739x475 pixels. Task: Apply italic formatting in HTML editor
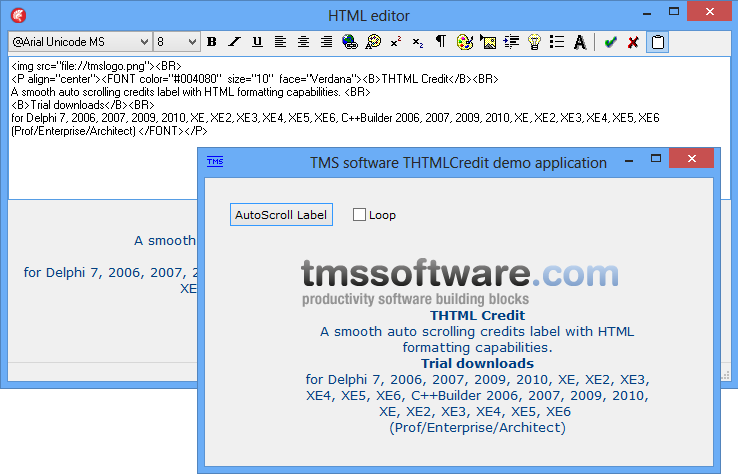pos(234,42)
